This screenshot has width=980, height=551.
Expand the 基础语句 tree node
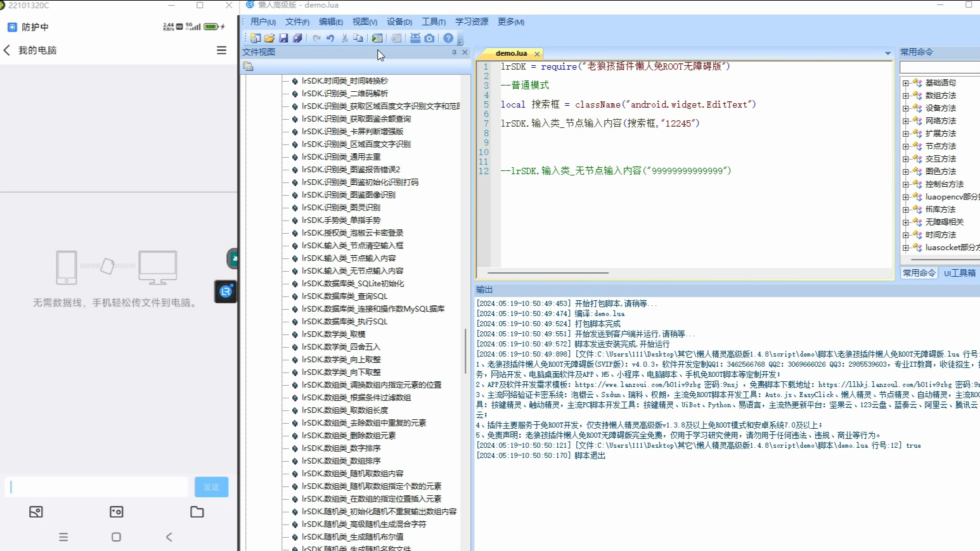(906, 83)
